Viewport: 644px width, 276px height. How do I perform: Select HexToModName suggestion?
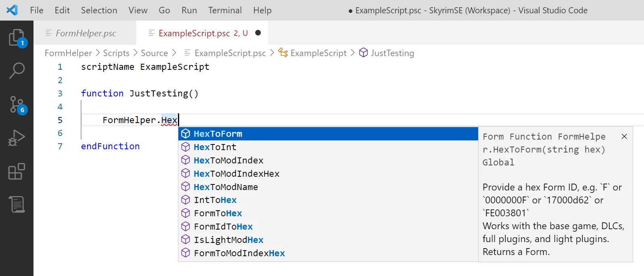click(x=328, y=187)
